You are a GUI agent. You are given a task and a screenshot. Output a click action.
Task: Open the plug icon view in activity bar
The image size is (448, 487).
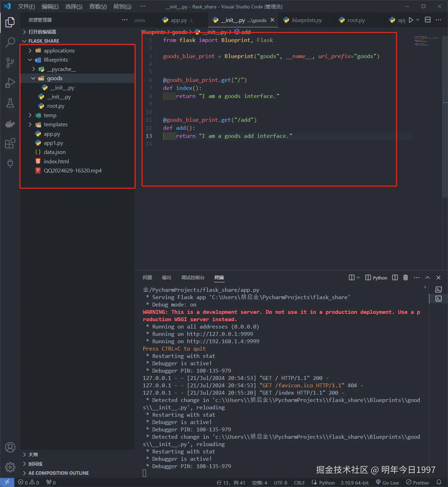(10, 163)
